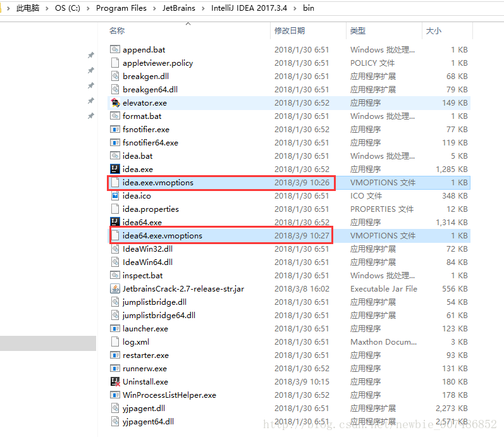Select the restarter.exe file name
This screenshot has width=504, height=437.
click(x=145, y=355)
